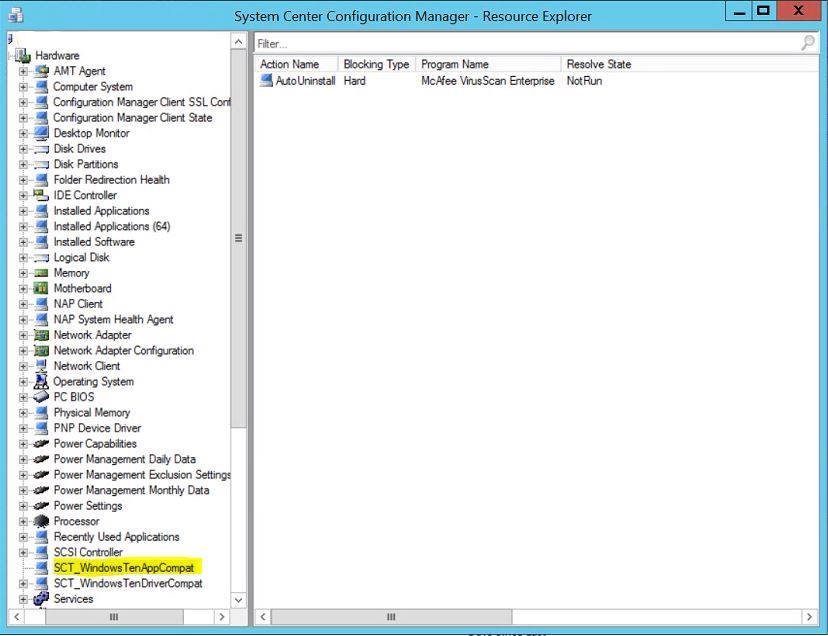Sort by the Program Name column header
This screenshot has width=828, height=636.
point(488,64)
